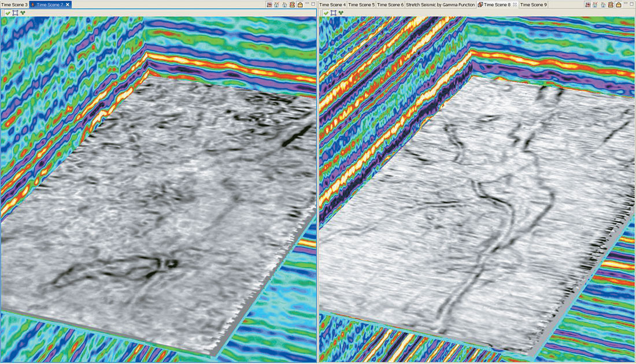Maximize the right Time Scene 8 panel
Image resolution: width=636 pixels, height=364 pixels.
[631, 4]
